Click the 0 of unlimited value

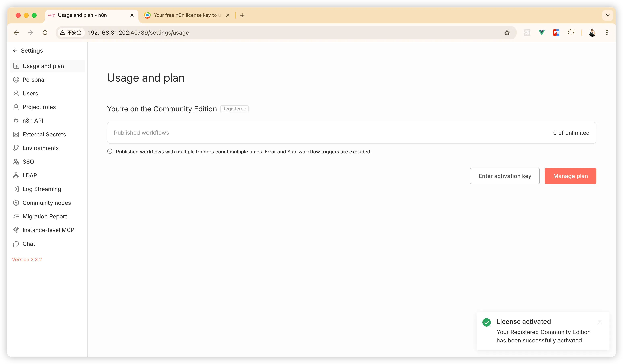pos(571,133)
